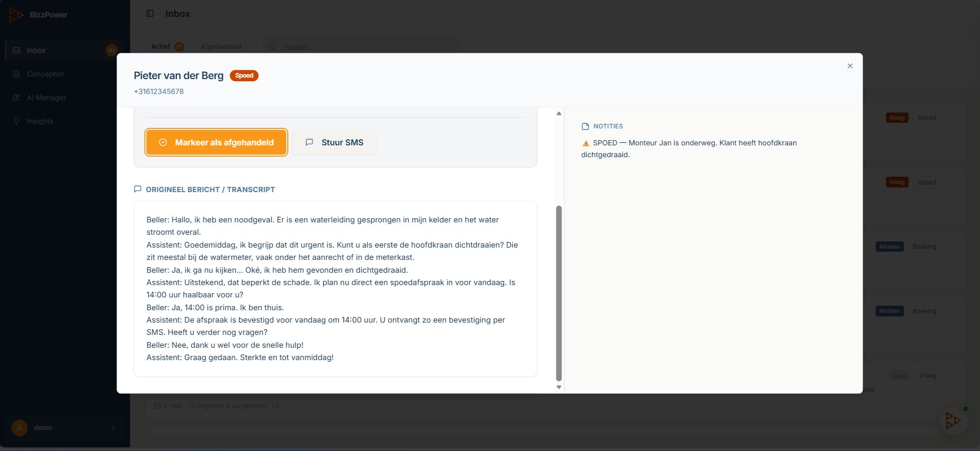Open the BizzPower chat widget
Viewport: 980px width, 451px height.
tap(953, 421)
